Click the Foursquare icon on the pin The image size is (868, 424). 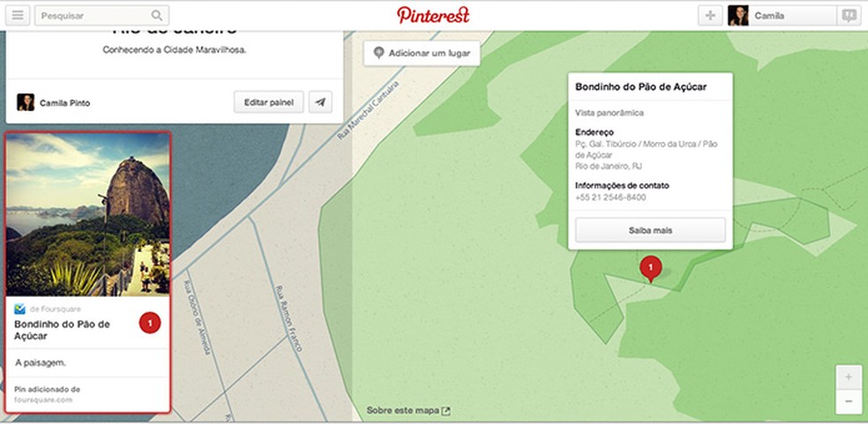coord(19,309)
